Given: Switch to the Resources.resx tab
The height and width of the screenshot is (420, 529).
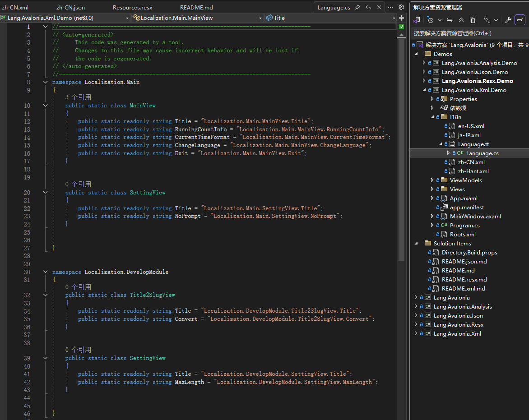Looking at the screenshot, I should tap(132, 7).
